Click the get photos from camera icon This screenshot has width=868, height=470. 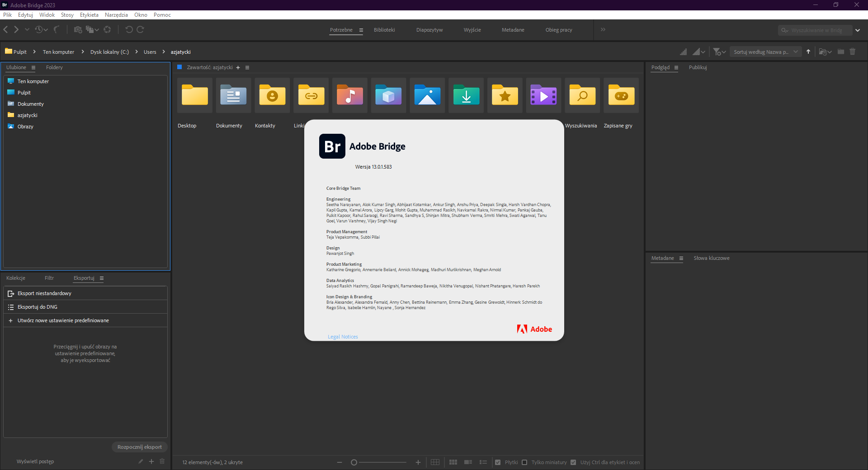point(78,29)
